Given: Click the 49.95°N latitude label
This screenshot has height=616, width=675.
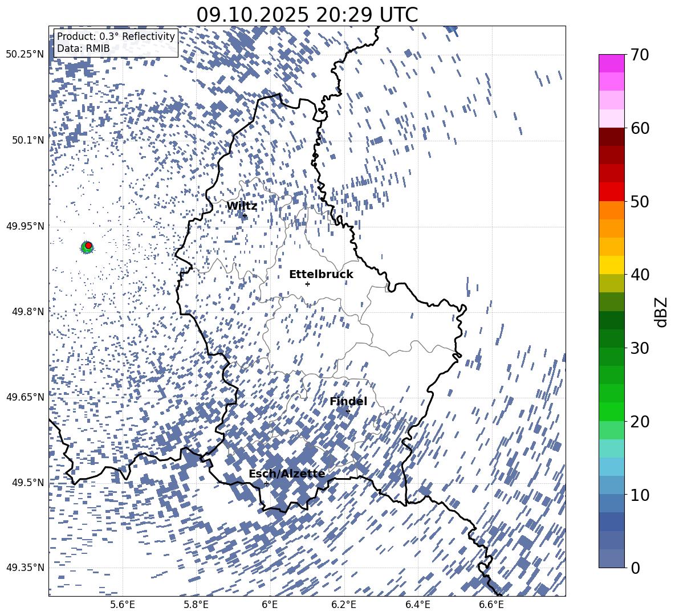Looking at the screenshot, I should [x=25, y=226].
